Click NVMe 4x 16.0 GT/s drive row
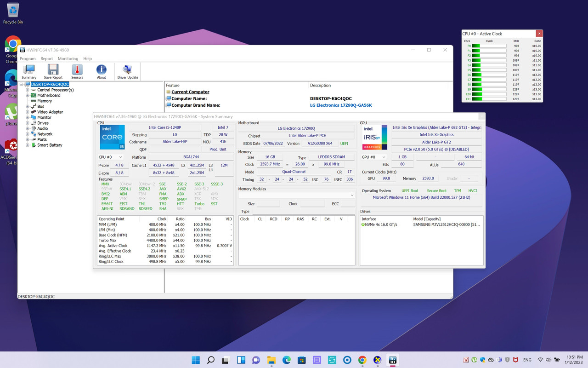 421,224
